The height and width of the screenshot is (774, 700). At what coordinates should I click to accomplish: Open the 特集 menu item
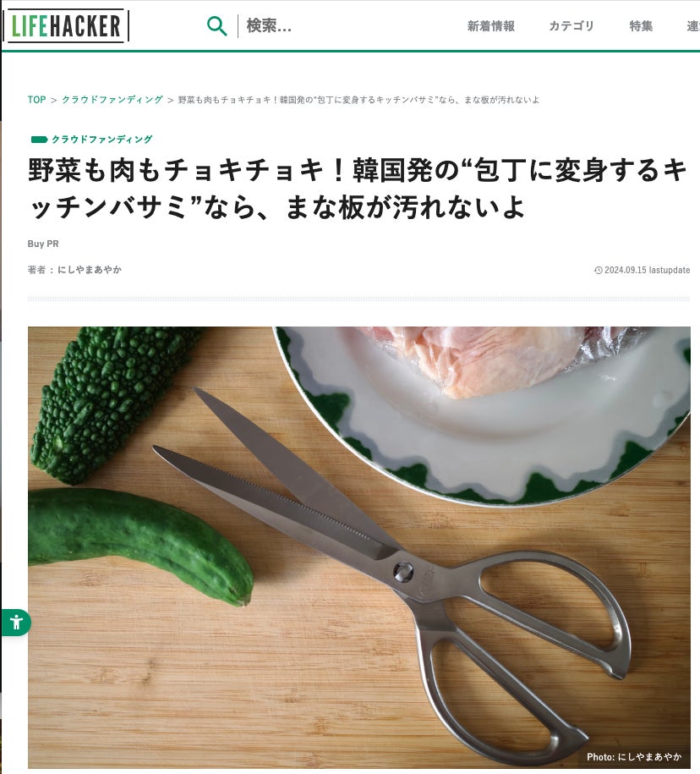(x=641, y=26)
